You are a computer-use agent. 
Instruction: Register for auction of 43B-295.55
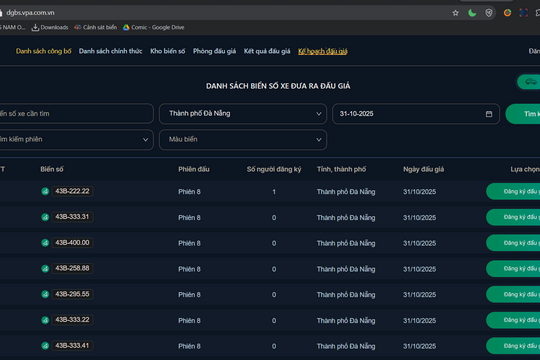click(x=513, y=295)
